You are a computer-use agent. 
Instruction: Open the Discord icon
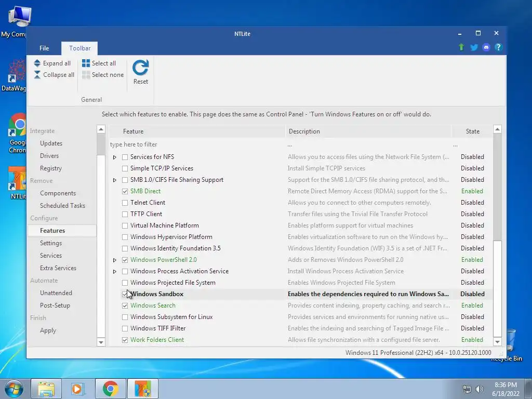pyautogui.click(x=486, y=47)
